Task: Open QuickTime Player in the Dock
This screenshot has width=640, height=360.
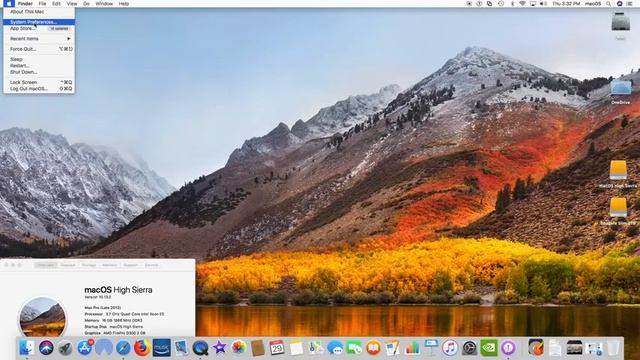Action: point(200,348)
